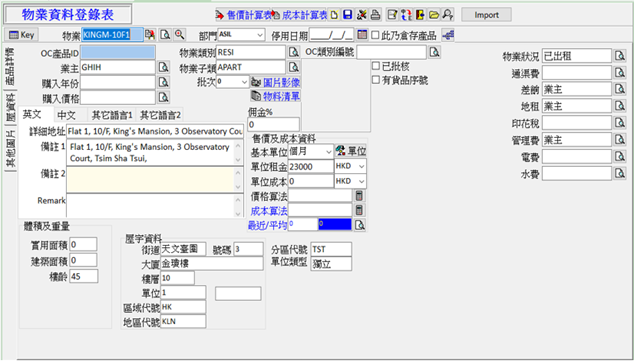Image resolution: width=634 pixels, height=361 pixels.
Task: Open lookup icon for 購入年份
Action: 163,82
